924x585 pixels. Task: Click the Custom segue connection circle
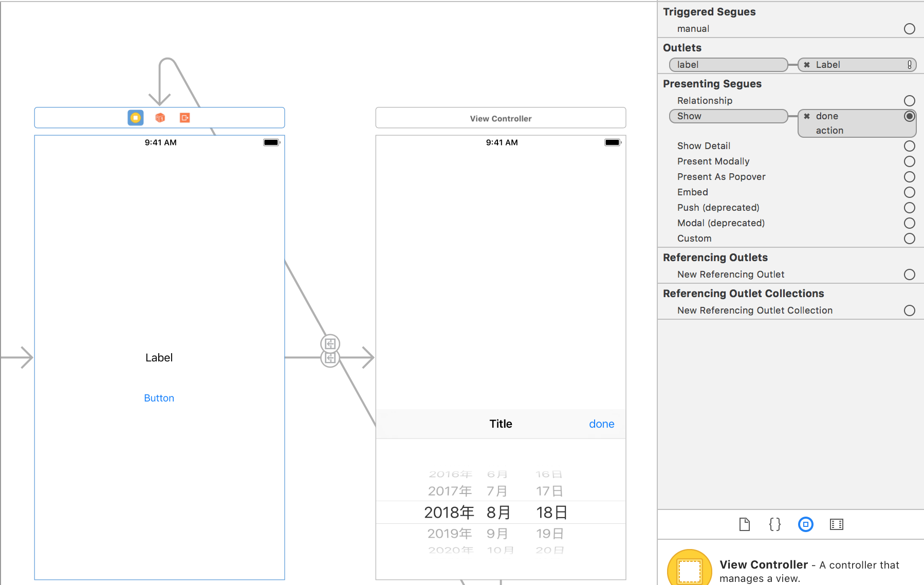pyautogui.click(x=910, y=238)
